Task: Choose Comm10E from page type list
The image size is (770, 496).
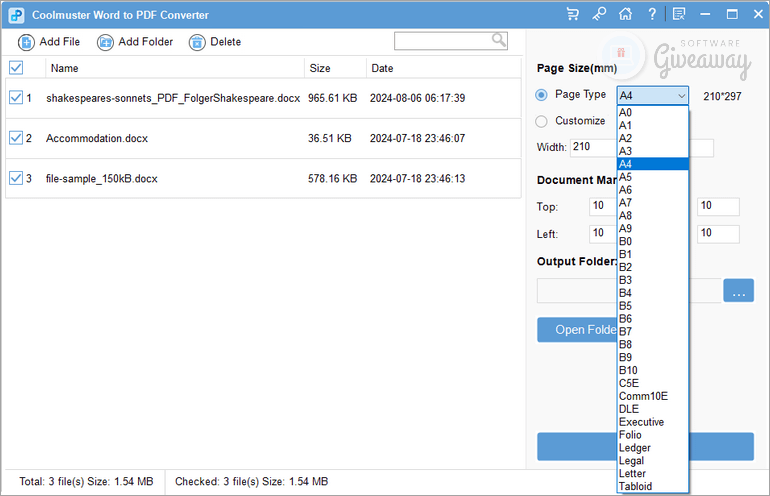Action: 653,396
